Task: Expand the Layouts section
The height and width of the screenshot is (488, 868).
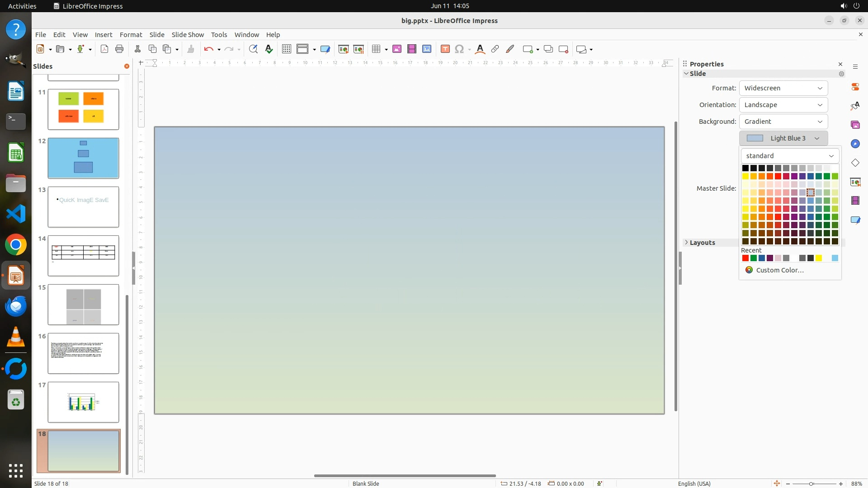Action: point(702,243)
